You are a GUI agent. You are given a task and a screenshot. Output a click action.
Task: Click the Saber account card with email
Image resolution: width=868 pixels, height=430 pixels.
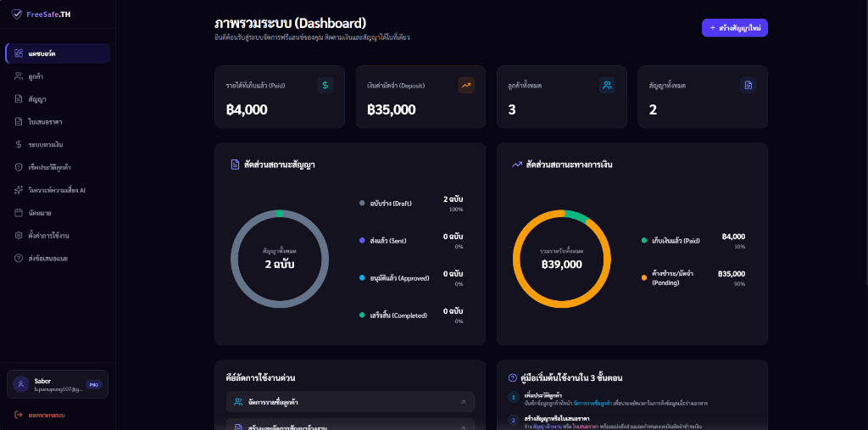[x=58, y=384]
